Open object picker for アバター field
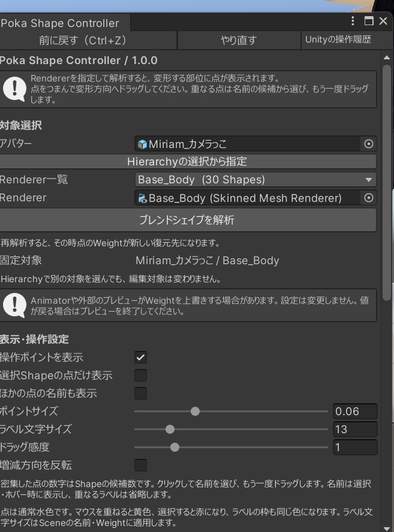This screenshot has width=394, height=532. 369,144
